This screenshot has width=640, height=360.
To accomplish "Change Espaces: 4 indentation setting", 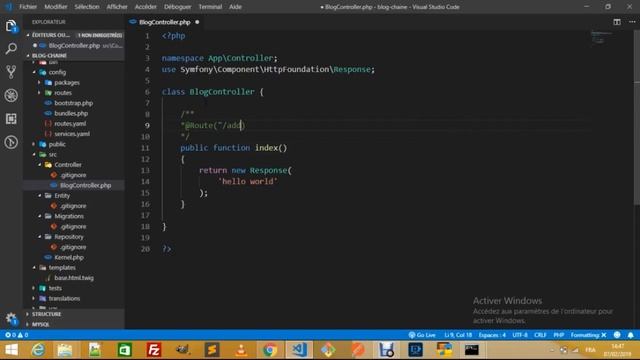I will coord(492,335).
